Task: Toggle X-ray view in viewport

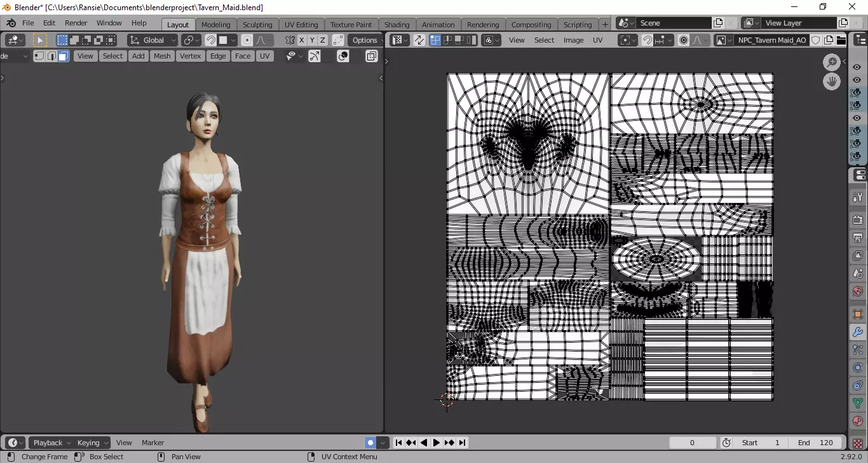Action: pyautogui.click(x=372, y=56)
